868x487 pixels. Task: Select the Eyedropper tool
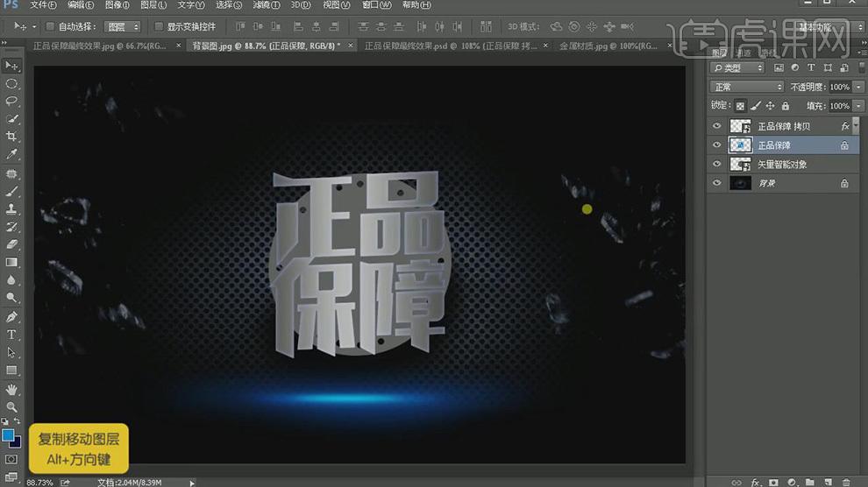pyautogui.click(x=11, y=154)
